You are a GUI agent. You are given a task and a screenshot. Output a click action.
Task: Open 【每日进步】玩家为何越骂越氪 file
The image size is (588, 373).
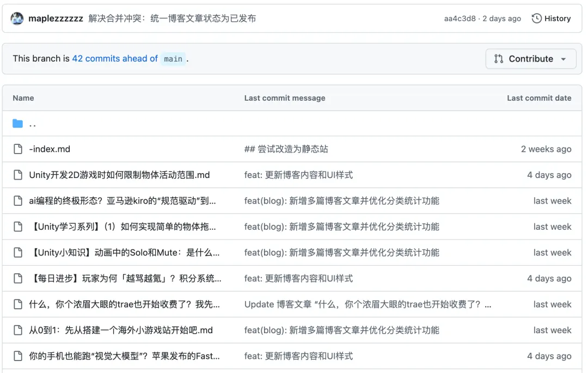tap(125, 279)
